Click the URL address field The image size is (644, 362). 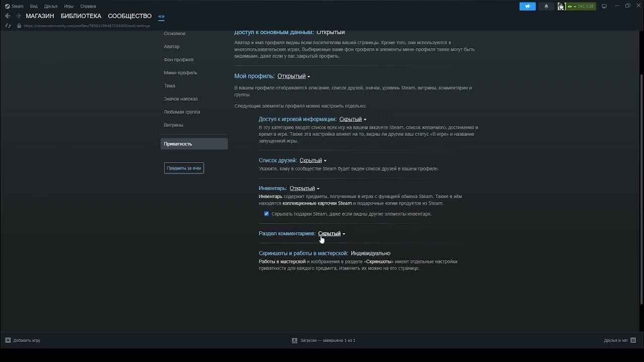(x=87, y=26)
